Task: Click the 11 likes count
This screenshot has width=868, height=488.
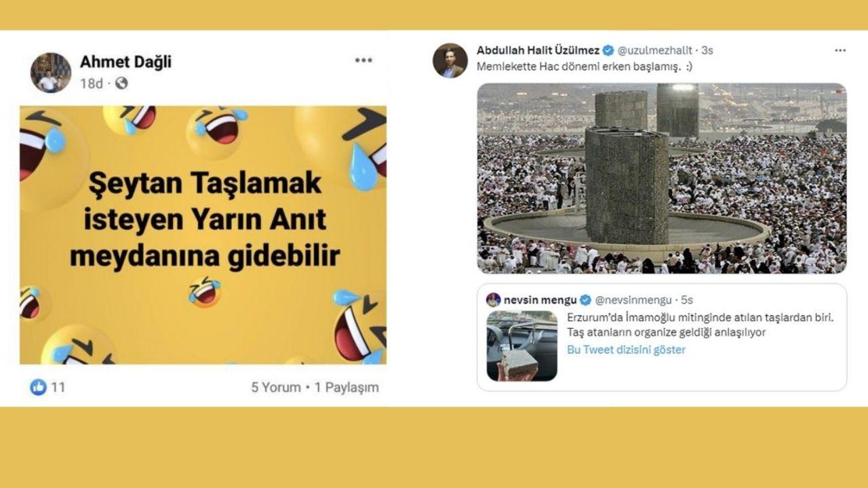Action: point(58,387)
